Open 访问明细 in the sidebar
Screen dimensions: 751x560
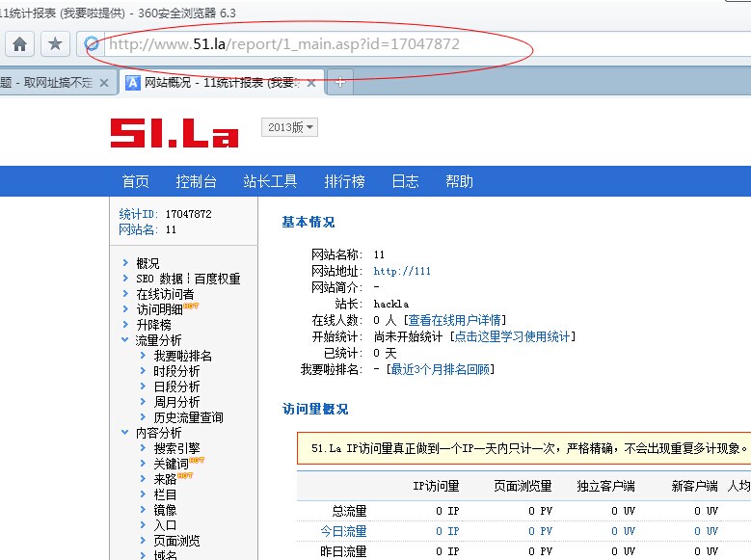coord(159,309)
